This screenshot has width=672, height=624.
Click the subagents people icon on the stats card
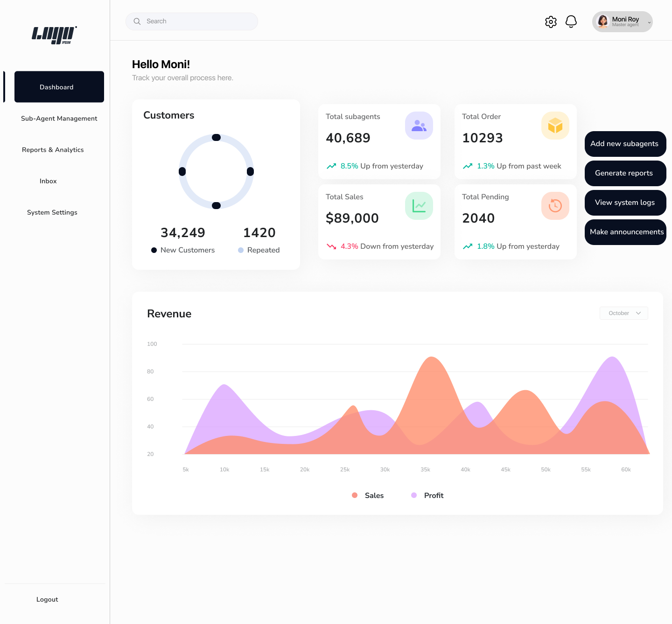pyautogui.click(x=419, y=125)
